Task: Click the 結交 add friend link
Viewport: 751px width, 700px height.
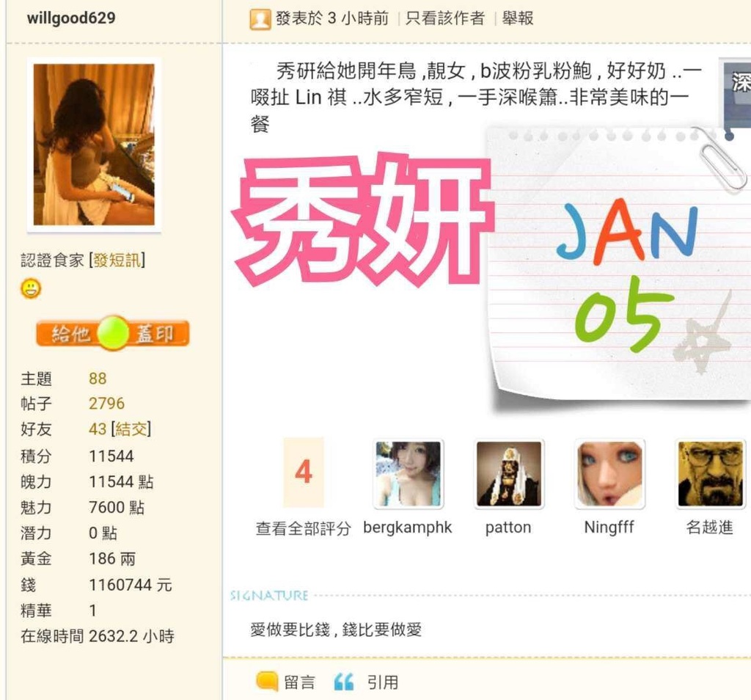Action: (x=131, y=429)
